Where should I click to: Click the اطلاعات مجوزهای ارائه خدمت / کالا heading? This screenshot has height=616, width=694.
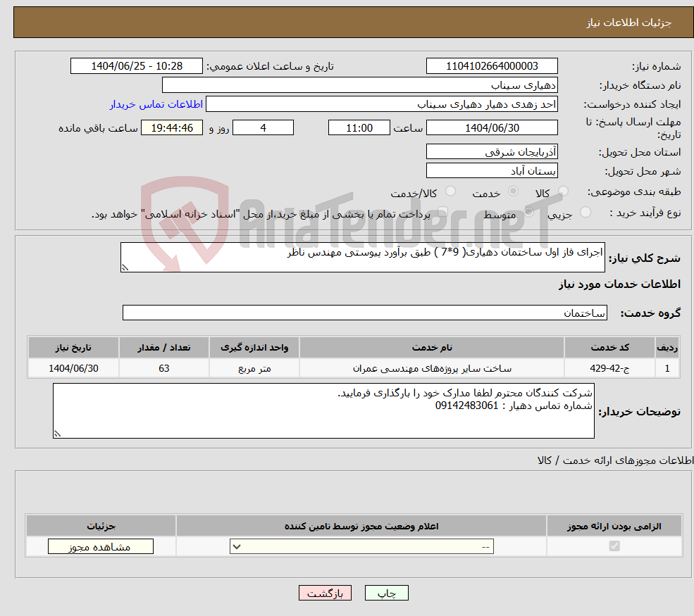pyautogui.click(x=615, y=460)
